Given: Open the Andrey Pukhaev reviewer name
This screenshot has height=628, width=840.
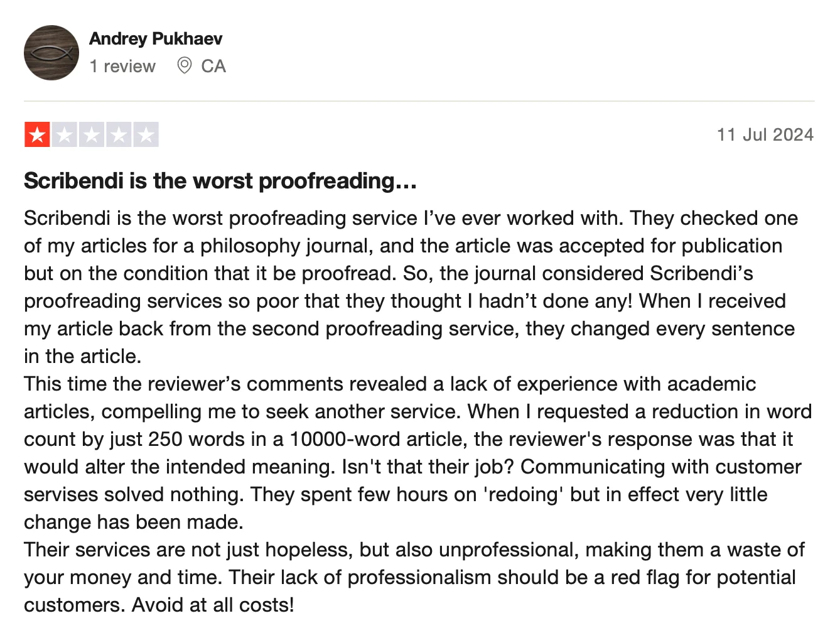Looking at the screenshot, I should click(156, 39).
